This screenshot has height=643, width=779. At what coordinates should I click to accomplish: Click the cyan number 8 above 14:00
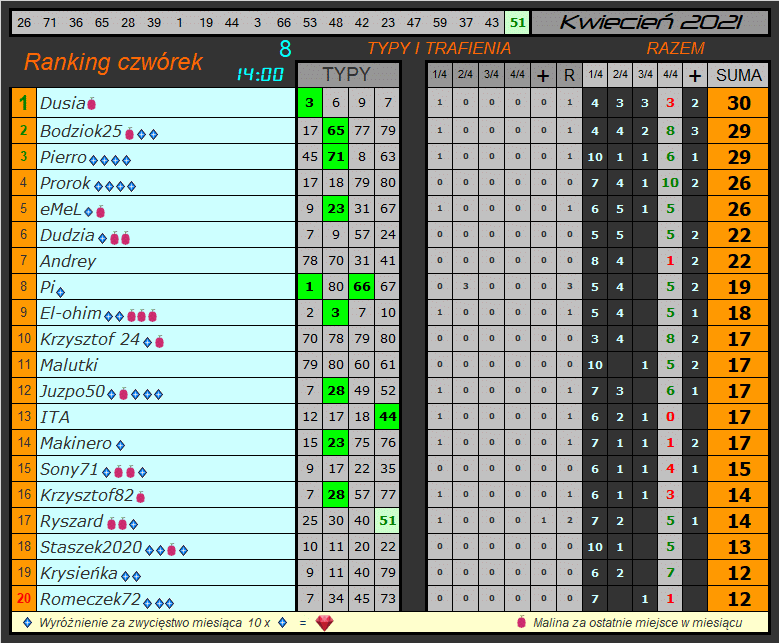click(285, 49)
